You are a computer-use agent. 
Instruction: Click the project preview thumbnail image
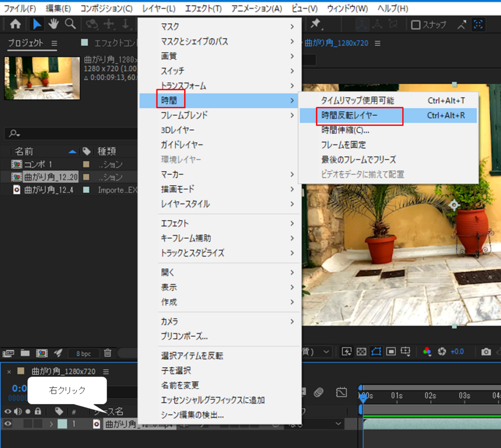coord(35,78)
